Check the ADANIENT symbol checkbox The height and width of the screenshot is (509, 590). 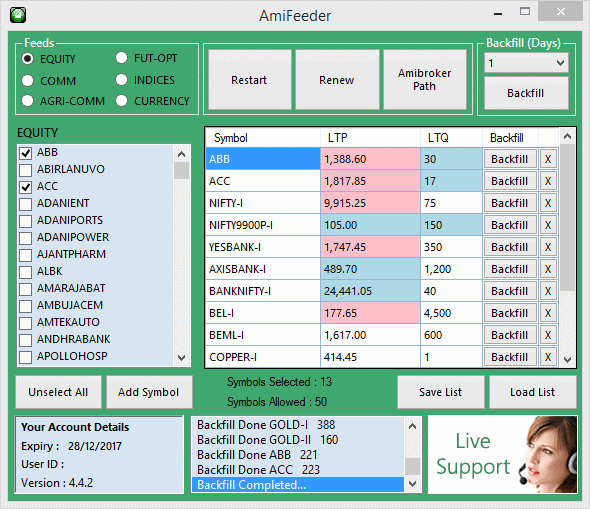[x=26, y=204]
